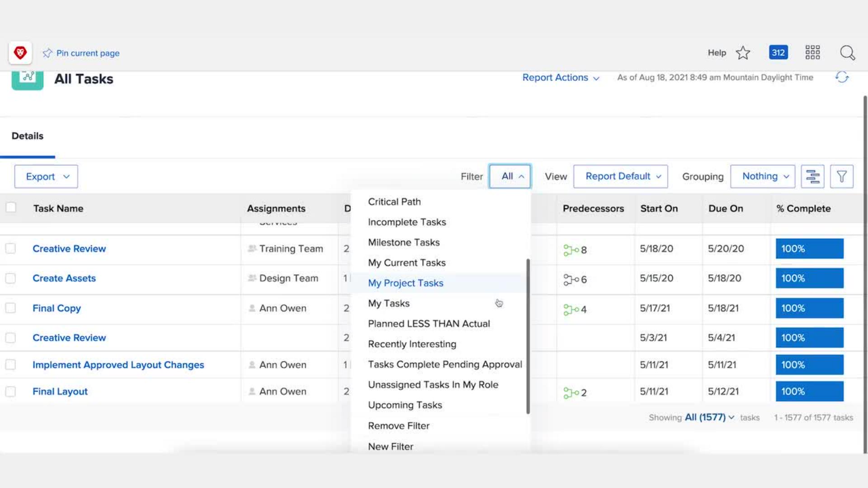
Task: Click predecessor icon for Creative Review 8
Action: [x=571, y=250]
